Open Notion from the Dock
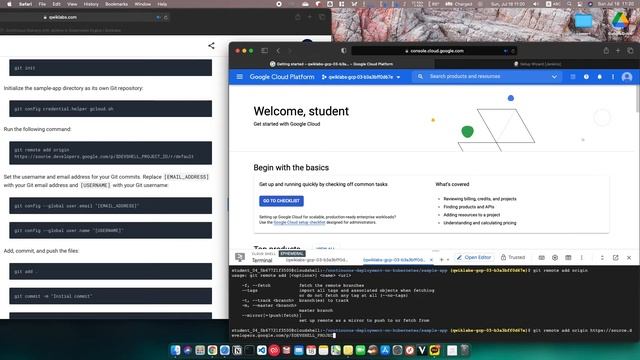This screenshot has width=640, height=360. tap(237, 350)
